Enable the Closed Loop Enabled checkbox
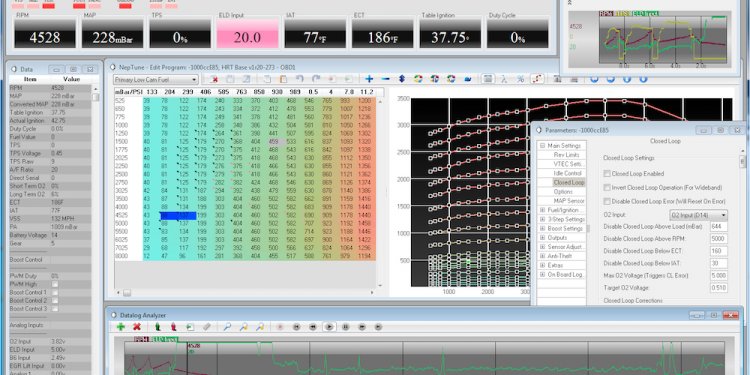The width and height of the screenshot is (750, 375). [607, 174]
